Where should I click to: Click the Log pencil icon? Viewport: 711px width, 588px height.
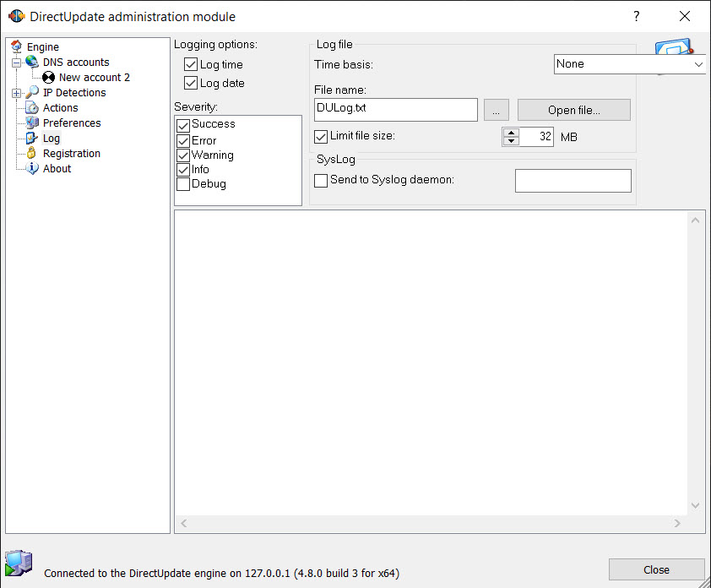pyautogui.click(x=32, y=138)
